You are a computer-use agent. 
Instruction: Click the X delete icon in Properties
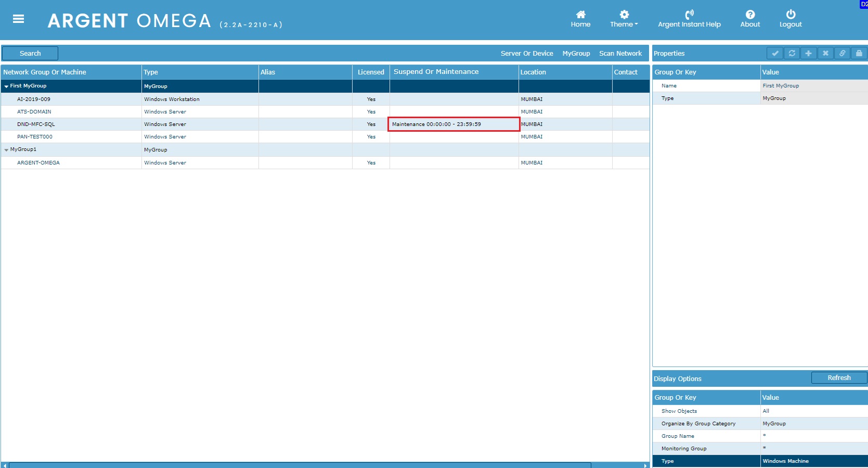coord(825,53)
